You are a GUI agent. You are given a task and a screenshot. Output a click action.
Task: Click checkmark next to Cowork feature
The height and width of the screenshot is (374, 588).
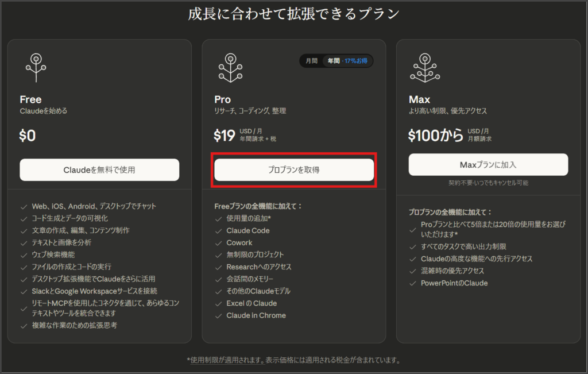[x=218, y=243]
